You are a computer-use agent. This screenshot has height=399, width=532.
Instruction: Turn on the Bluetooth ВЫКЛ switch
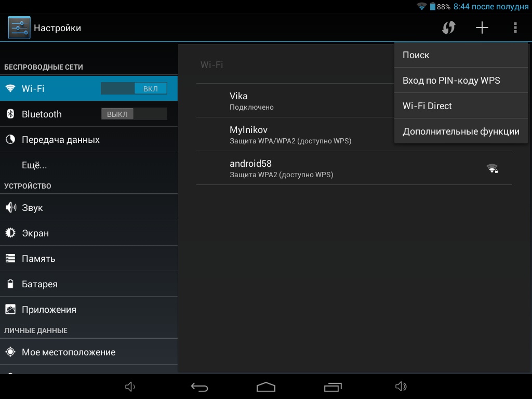click(x=134, y=114)
